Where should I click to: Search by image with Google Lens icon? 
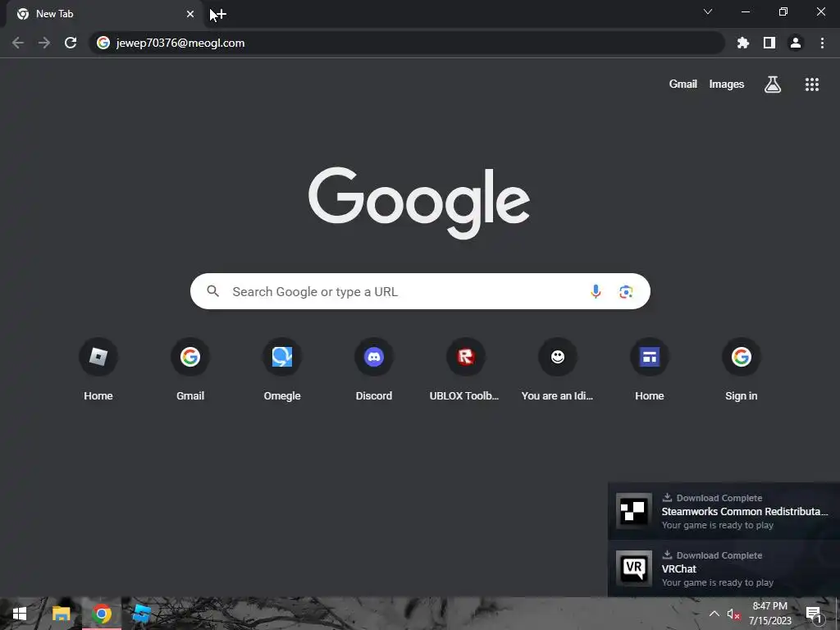pos(626,291)
